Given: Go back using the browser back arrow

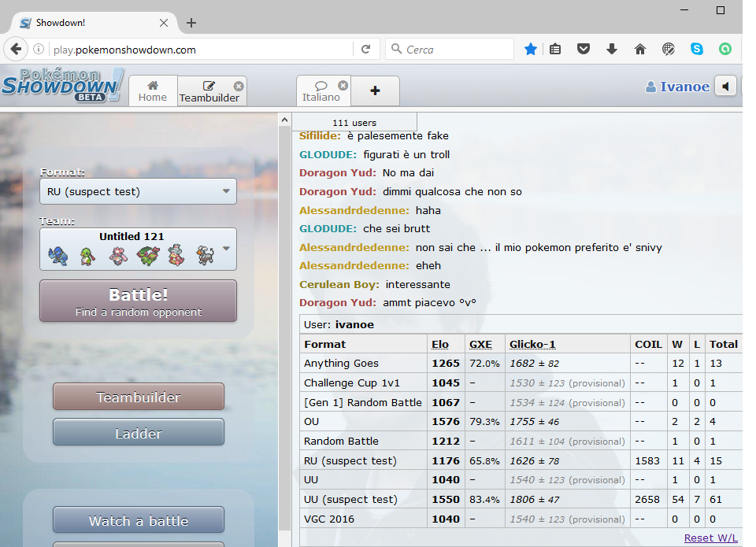Looking at the screenshot, I should [x=16, y=49].
